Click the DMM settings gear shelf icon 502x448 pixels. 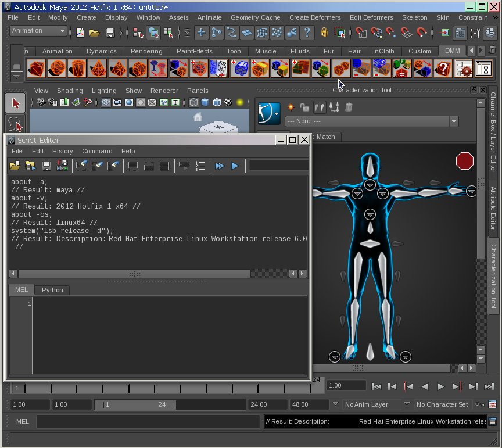point(464,68)
